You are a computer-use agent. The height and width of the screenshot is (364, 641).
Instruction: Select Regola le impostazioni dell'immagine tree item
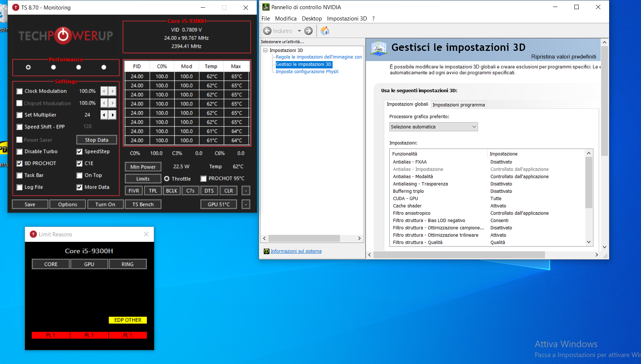coord(319,57)
